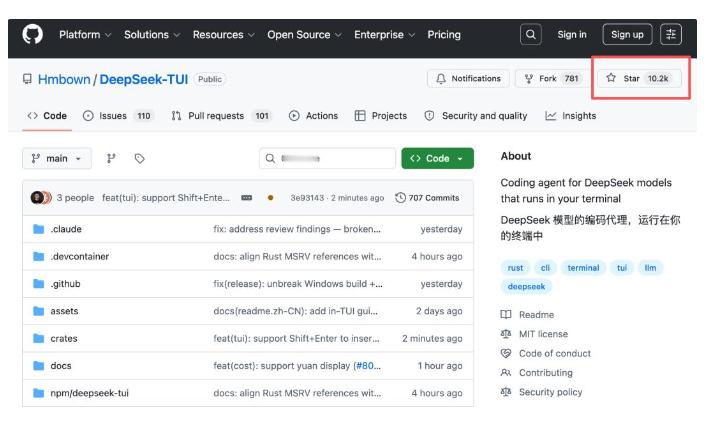Open 'fix(release): unbreak Windows build' commit message
720x425 pixels.
tap(298, 284)
